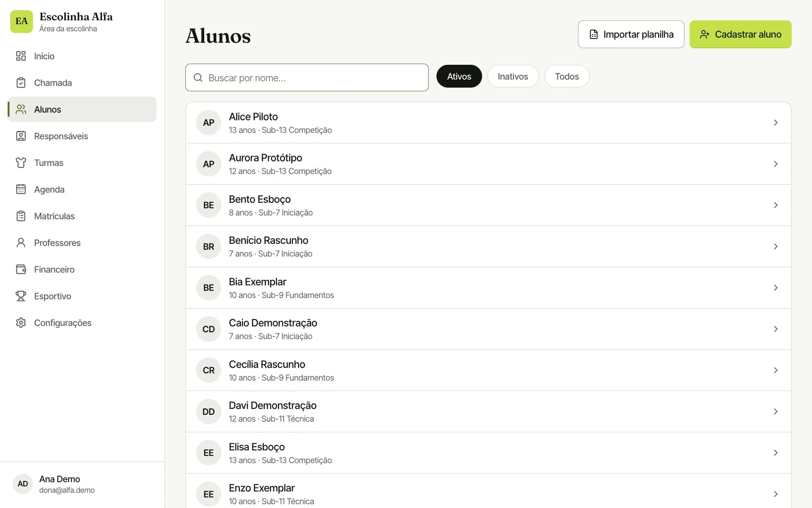The image size is (812, 508).
Task: Click name Elisa Esboço
Action: coord(257,447)
